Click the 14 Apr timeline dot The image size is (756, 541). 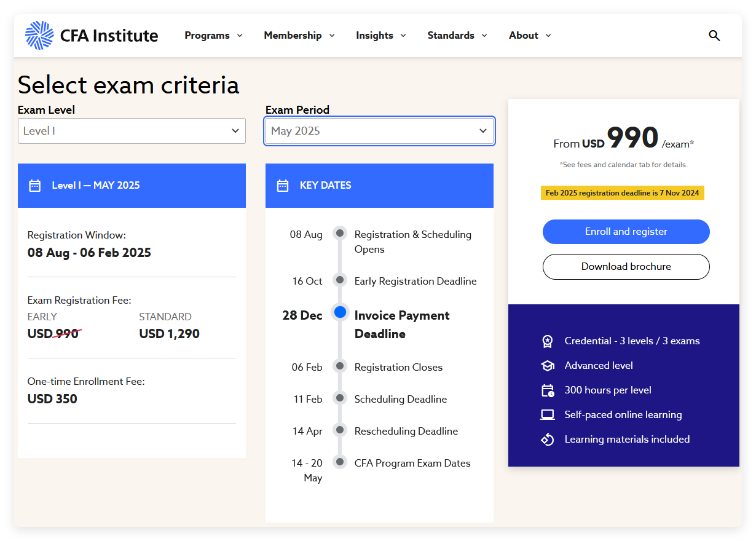[340, 430]
